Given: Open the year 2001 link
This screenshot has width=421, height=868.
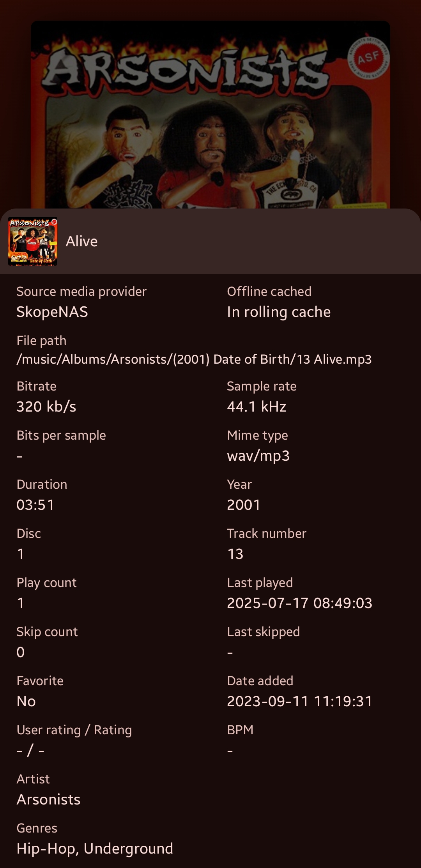Looking at the screenshot, I should tap(244, 505).
